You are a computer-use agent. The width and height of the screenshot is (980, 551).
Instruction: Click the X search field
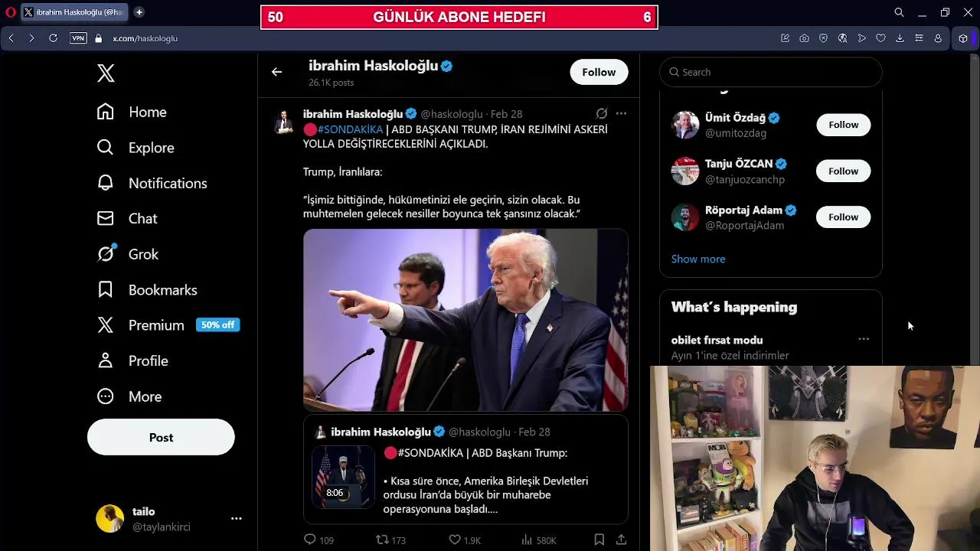coord(770,72)
